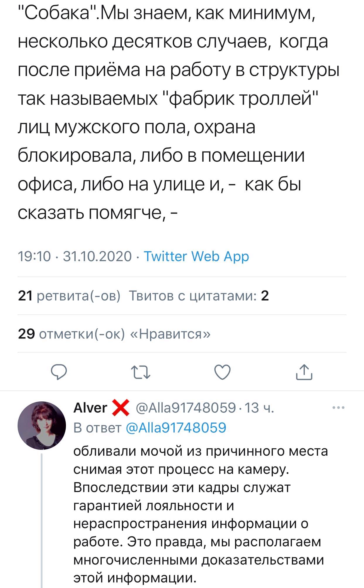Open the three-dot menu on Alver's reply

(x=339, y=408)
